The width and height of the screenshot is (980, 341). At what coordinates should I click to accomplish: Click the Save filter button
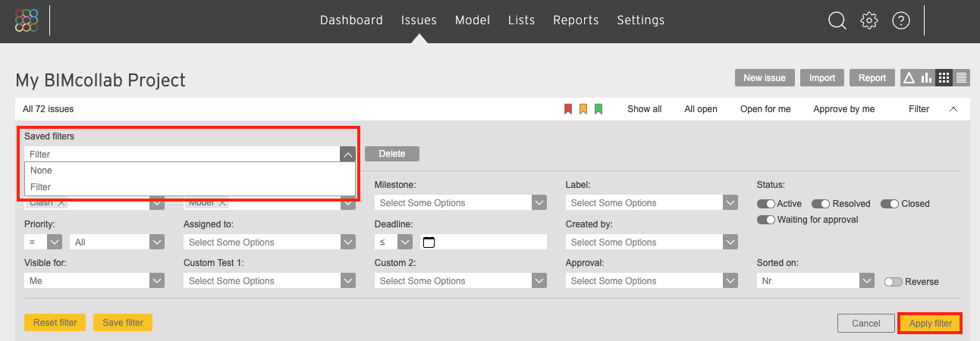pyautogui.click(x=123, y=323)
